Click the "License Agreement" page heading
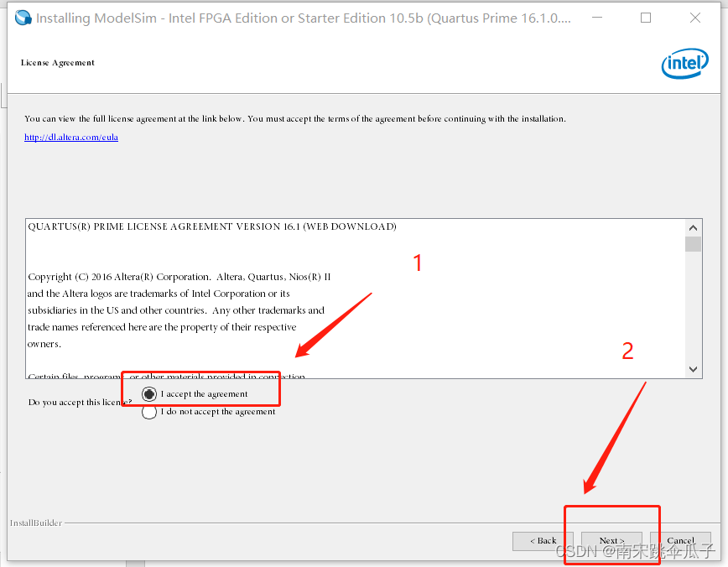The image size is (728, 567). click(x=58, y=63)
